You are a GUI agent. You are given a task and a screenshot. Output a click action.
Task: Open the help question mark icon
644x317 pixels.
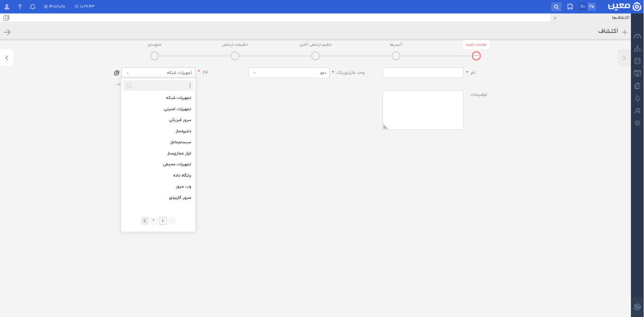[20, 7]
